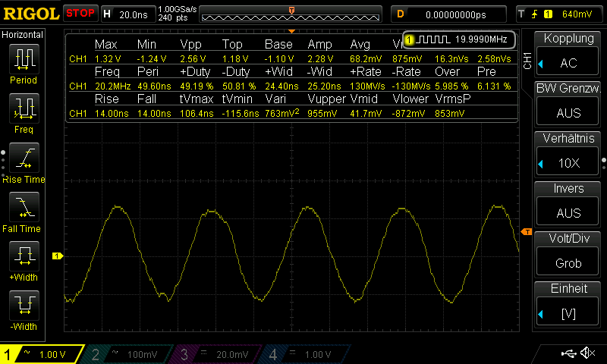Screen dimensions: 607x364
Task: Click the waveform memory overview bar
Action: pos(291,14)
